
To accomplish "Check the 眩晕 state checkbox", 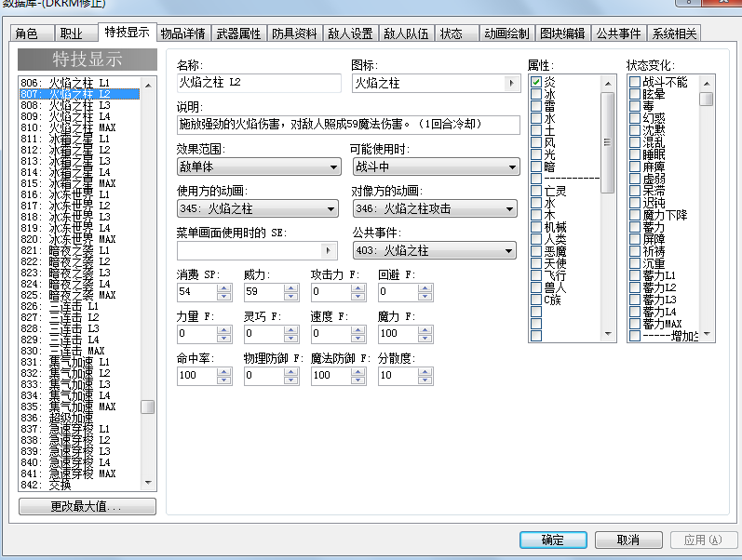I will click(635, 94).
